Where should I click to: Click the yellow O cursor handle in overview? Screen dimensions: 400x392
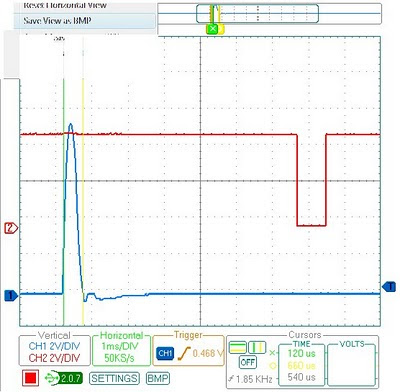221,29
